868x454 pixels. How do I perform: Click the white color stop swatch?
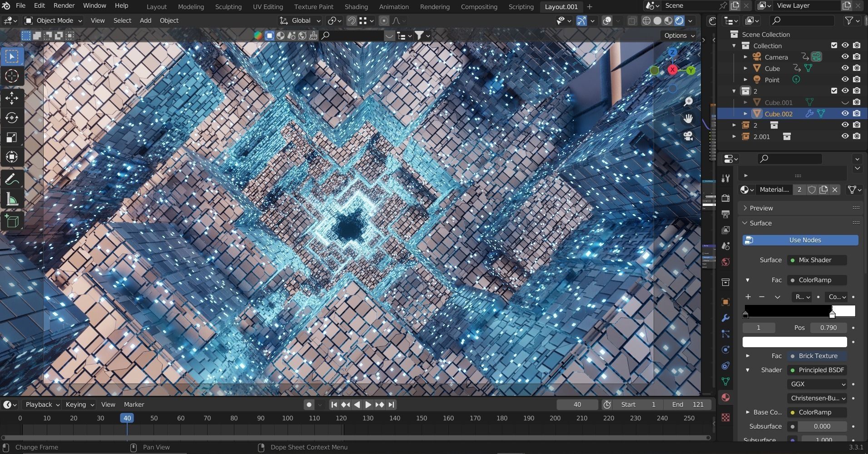(x=795, y=342)
